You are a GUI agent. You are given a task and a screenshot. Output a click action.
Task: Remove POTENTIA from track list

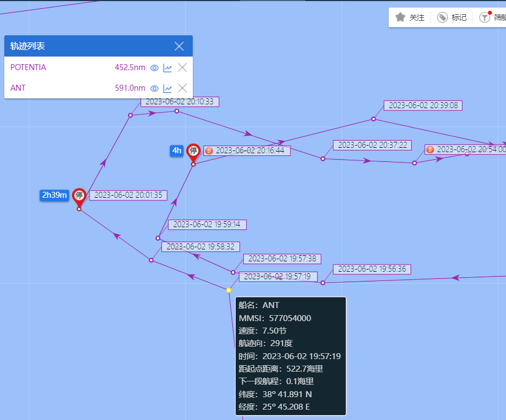pos(182,67)
